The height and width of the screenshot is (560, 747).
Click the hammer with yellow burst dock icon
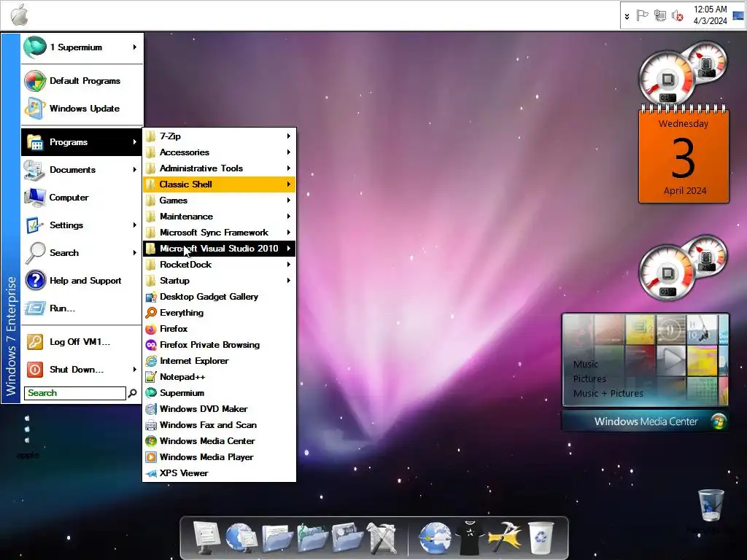pos(505,538)
